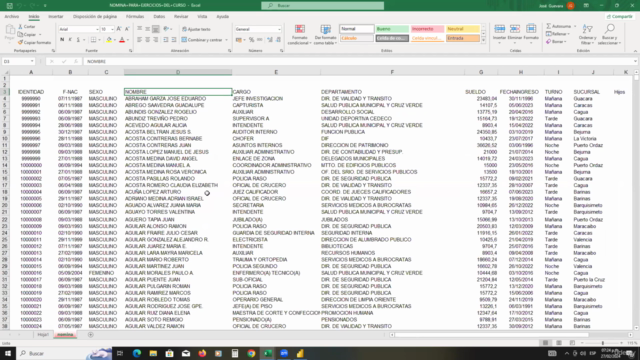Click the Copiar formato brush icon

pyautogui.click(x=20, y=42)
